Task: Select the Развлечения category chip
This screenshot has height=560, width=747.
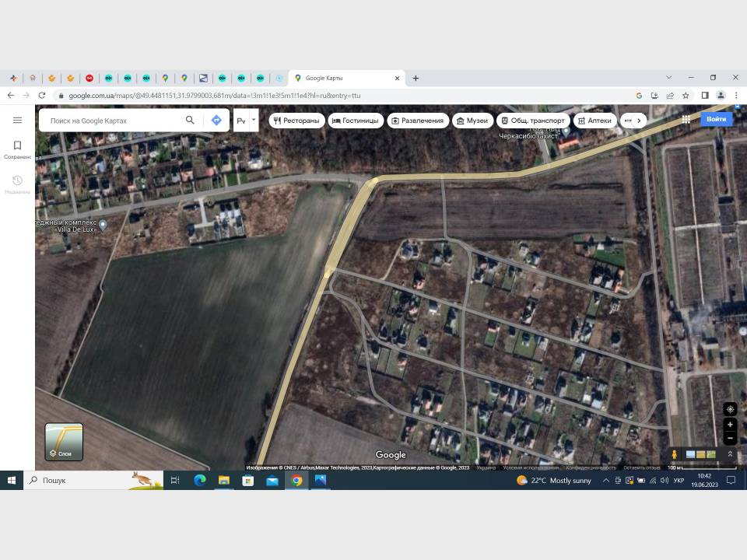Action: point(418,121)
